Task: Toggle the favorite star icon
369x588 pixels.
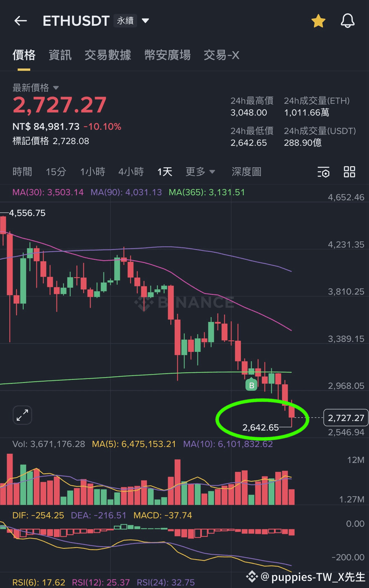Action: pos(318,20)
